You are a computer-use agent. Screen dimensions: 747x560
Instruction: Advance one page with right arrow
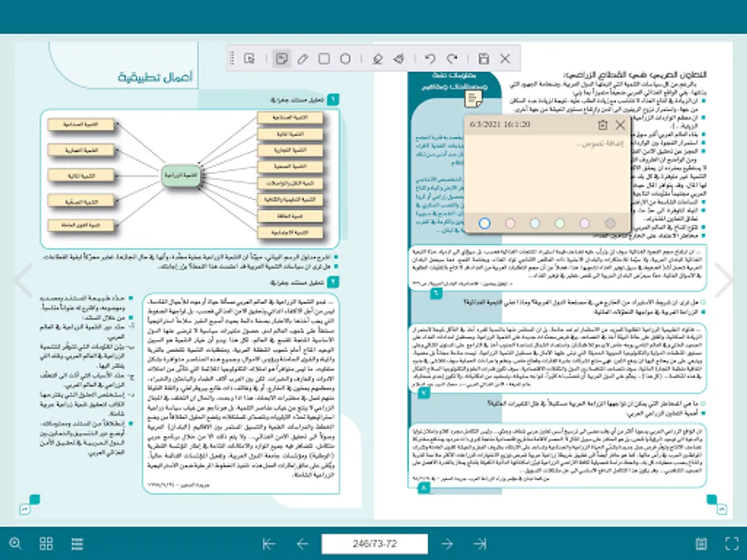click(x=447, y=544)
